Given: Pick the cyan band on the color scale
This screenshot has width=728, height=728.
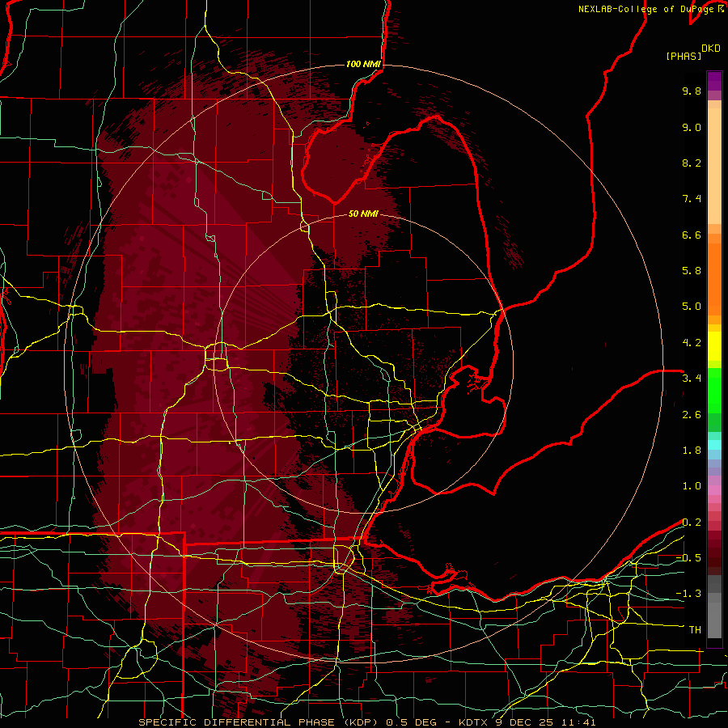Looking at the screenshot, I should (714, 445).
